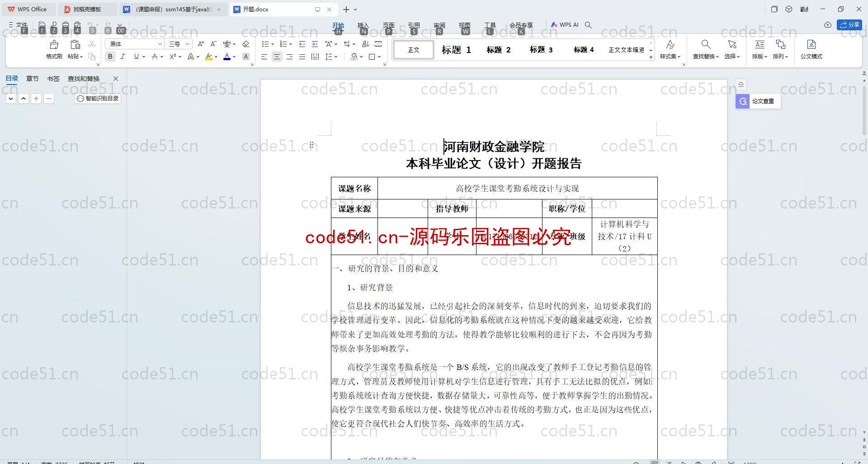Apply distributed alignment

(315, 57)
